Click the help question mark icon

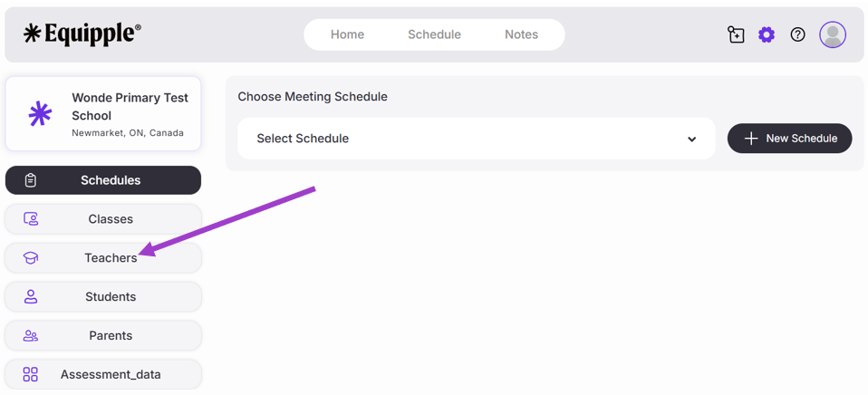pos(797,34)
